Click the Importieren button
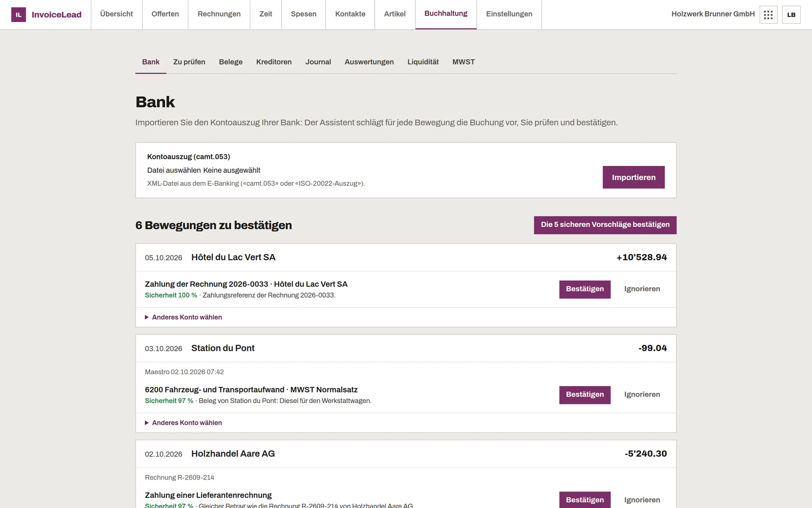The height and width of the screenshot is (508, 812). coord(634,177)
